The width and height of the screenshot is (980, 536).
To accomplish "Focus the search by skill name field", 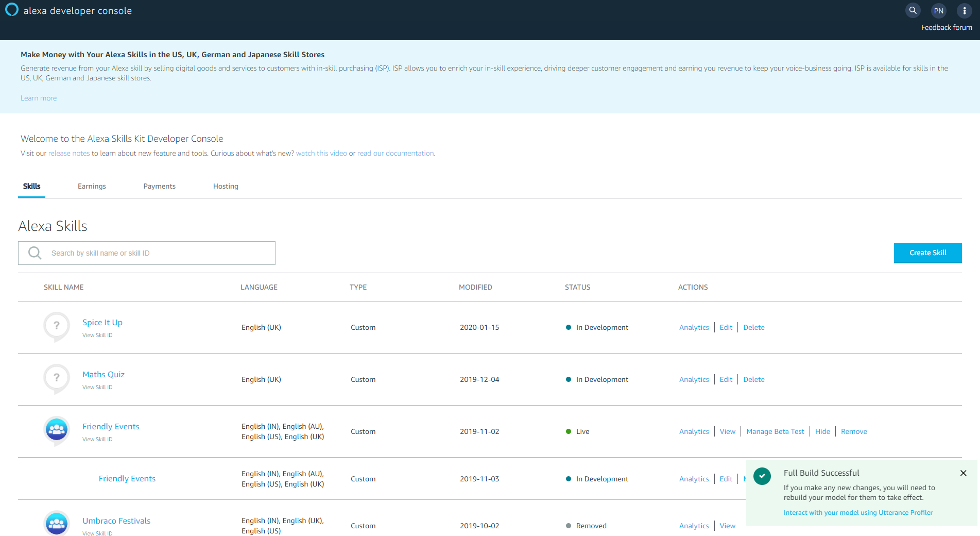I will (147, 253).
